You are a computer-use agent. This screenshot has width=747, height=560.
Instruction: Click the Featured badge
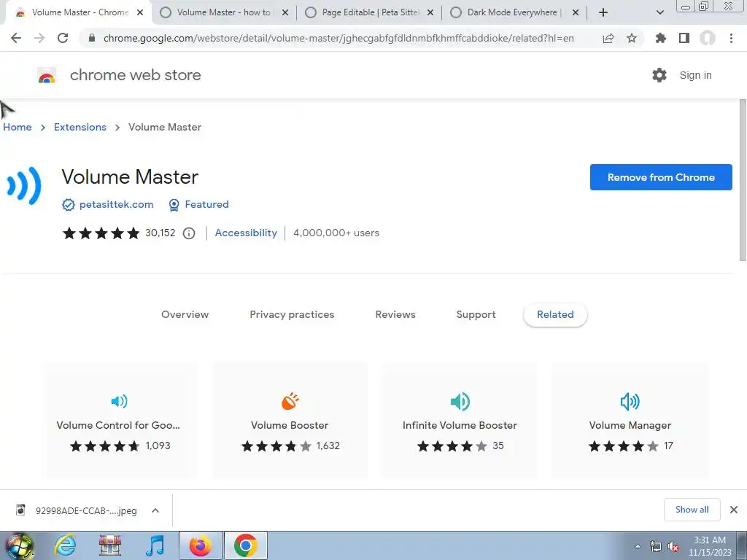coord(199,204)
